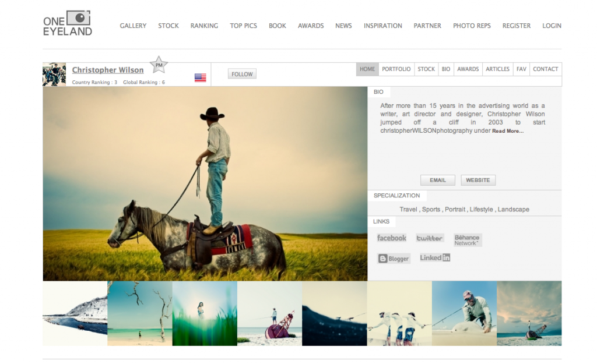Click Christopher Wilson's profile avatar
Screen dimensions: 597x364
[54, 75]
